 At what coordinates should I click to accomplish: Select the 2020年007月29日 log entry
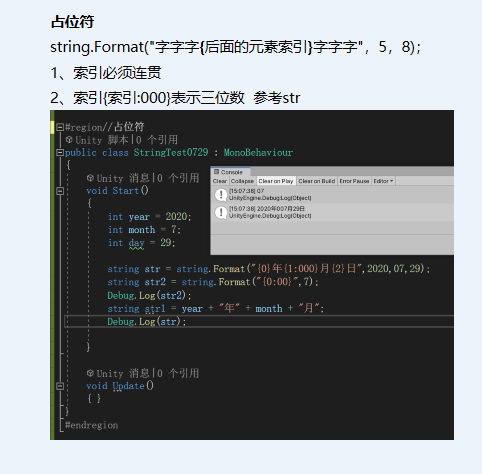[332, 212]
